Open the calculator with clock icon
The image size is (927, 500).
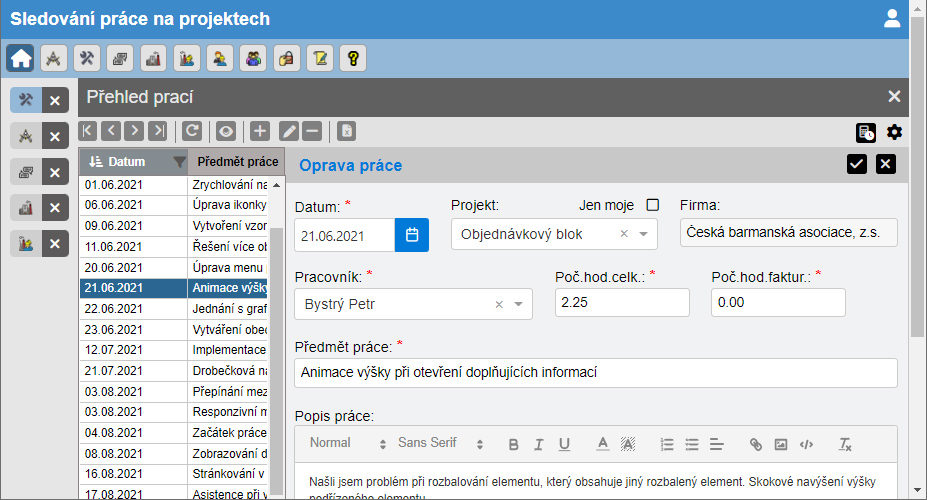coord(866,132)
